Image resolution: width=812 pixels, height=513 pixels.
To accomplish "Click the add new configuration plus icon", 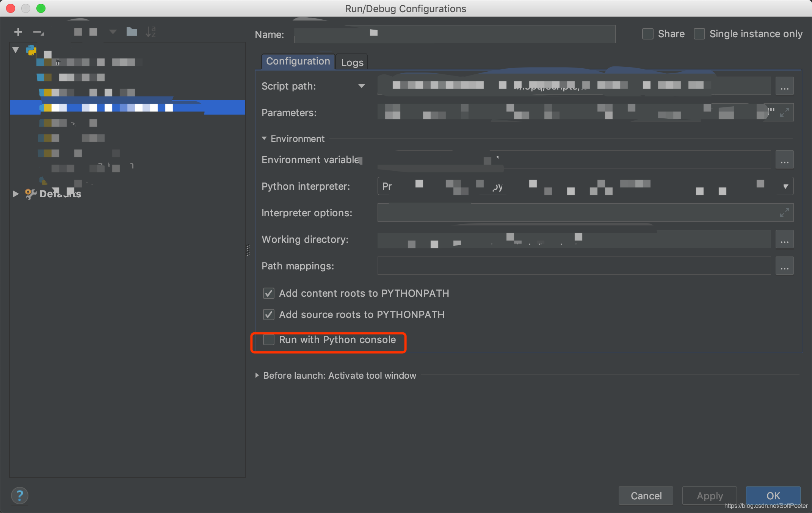I will 18,32.
